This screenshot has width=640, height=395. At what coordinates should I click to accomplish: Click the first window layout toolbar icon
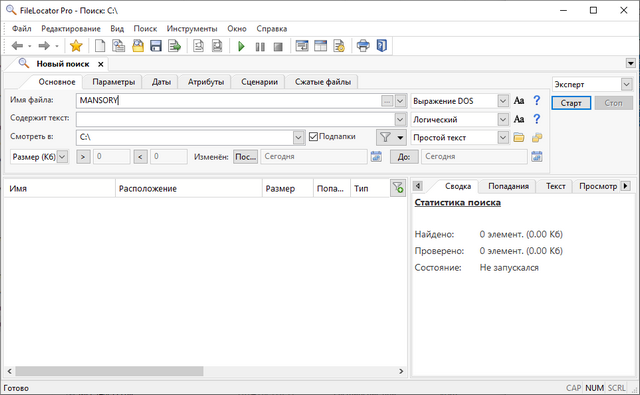(x=302, y=46)
